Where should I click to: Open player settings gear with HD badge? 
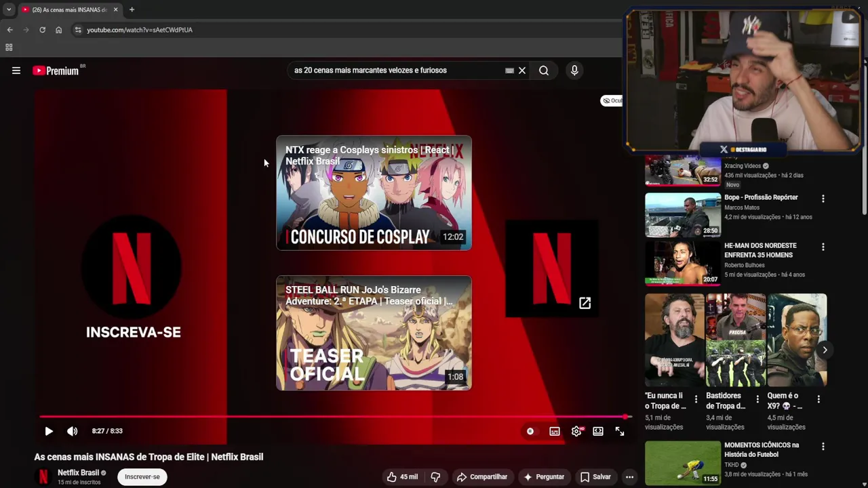[x=576, y=431]
